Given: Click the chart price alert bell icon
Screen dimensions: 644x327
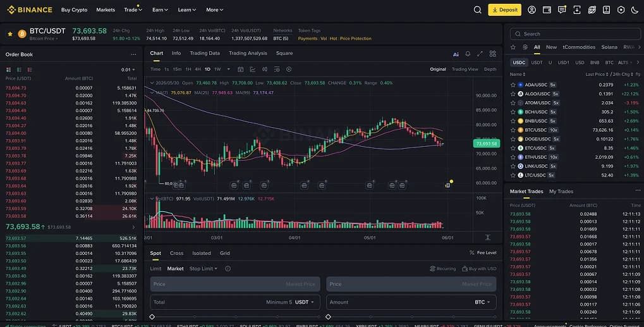Looking at the screenshot, I should coord(468,54).
